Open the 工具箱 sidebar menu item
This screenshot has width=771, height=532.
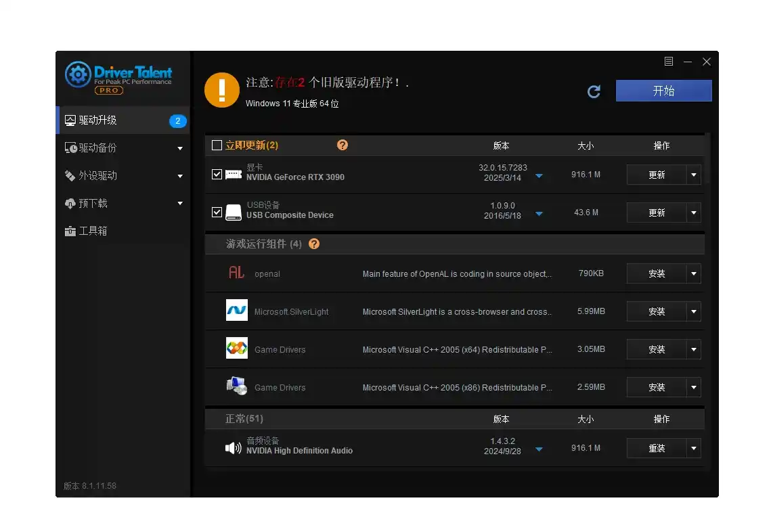click(123, 231)
